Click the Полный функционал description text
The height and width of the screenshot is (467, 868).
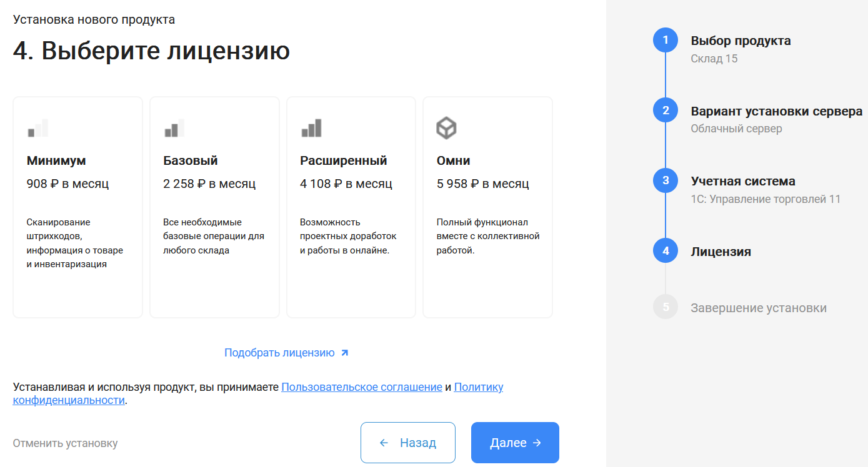[488, 236]
